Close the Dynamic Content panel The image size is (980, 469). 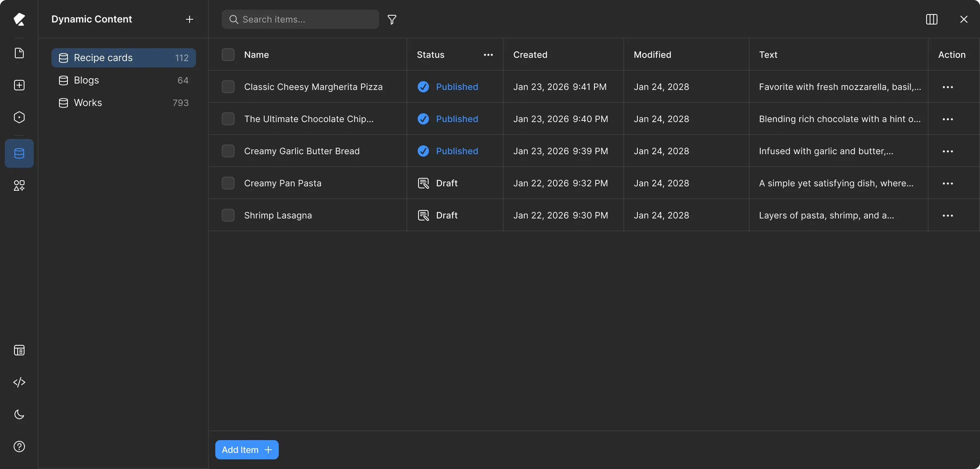(x=964, y=19)
